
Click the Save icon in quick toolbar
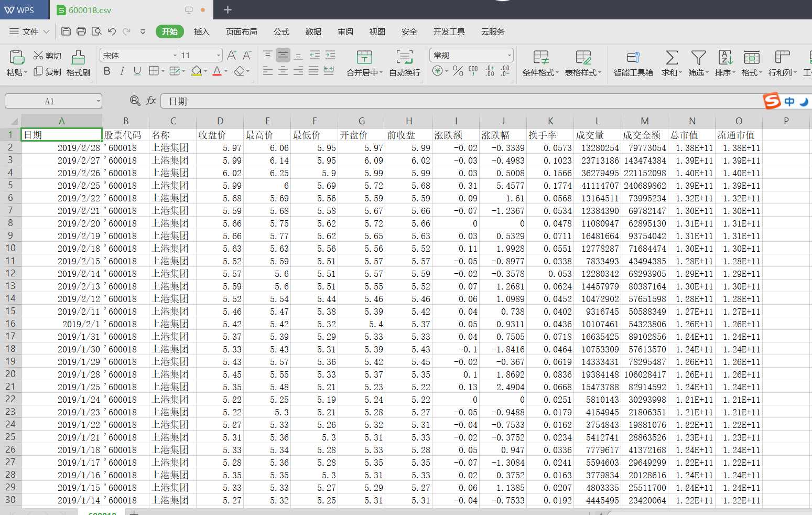coord(66,31)
